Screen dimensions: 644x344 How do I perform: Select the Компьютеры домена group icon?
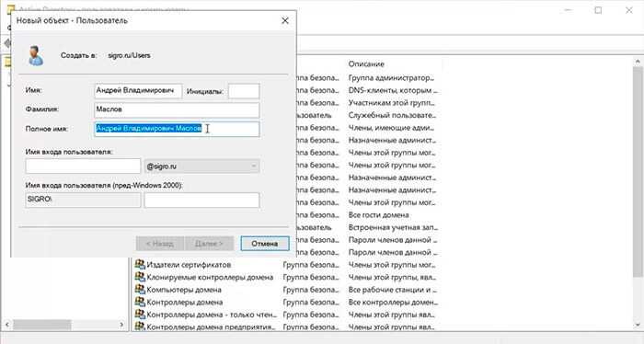140,289
